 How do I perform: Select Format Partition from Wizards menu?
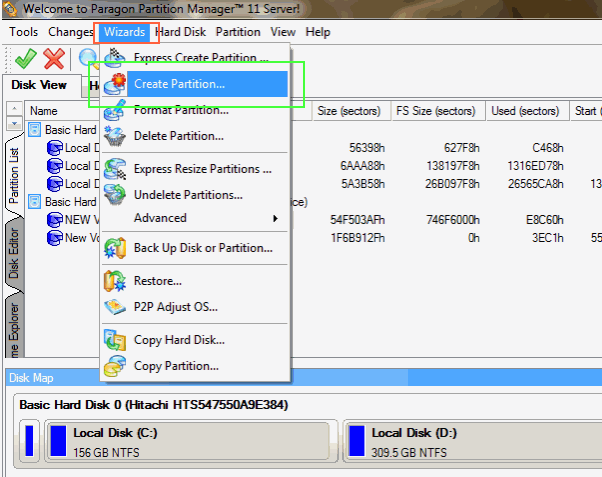tap(179, 109)
